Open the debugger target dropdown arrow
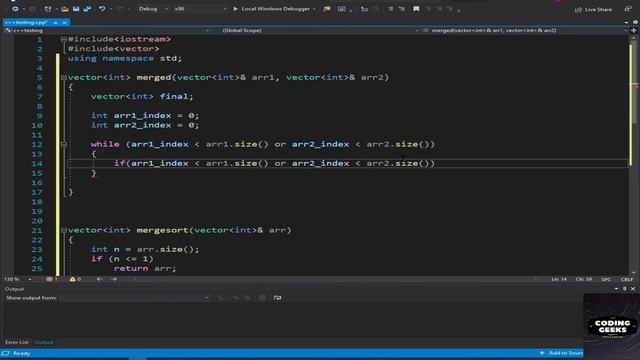640x360 pixels. point(314,9)
